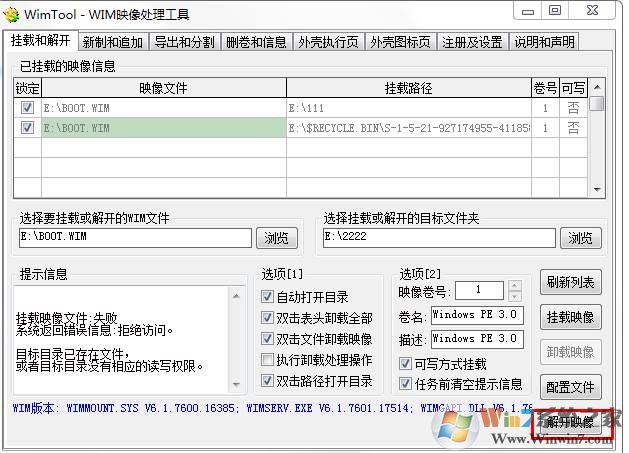This screenshot has width=629, height=453.
Task: Click the 刷新列表 button
Action: coord(571,283)
